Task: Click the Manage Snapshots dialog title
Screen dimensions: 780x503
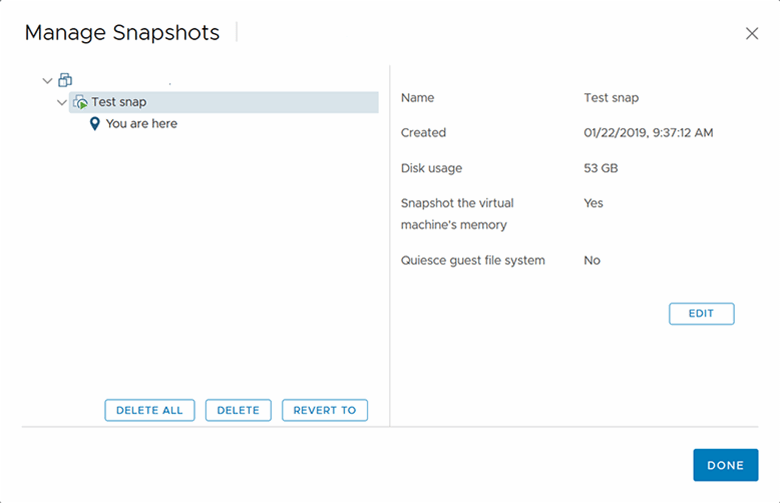Action: (122, 33)
